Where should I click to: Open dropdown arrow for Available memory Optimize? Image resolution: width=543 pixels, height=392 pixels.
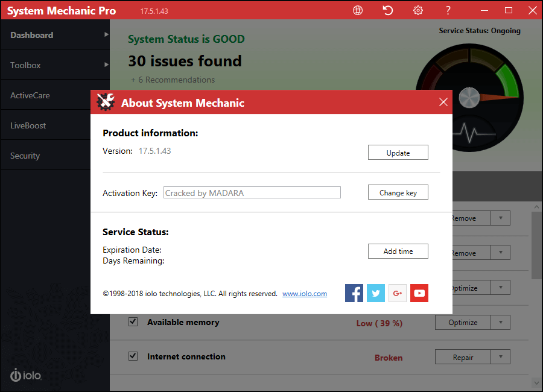point(501,323)
